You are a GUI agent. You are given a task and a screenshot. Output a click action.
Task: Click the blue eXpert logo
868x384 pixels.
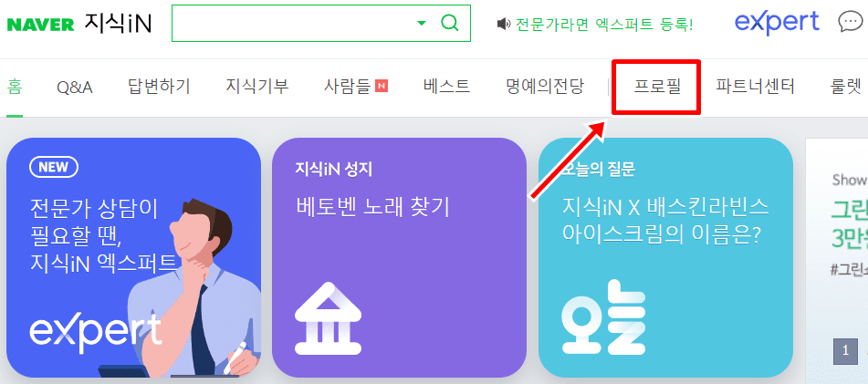tap(777, 23)
